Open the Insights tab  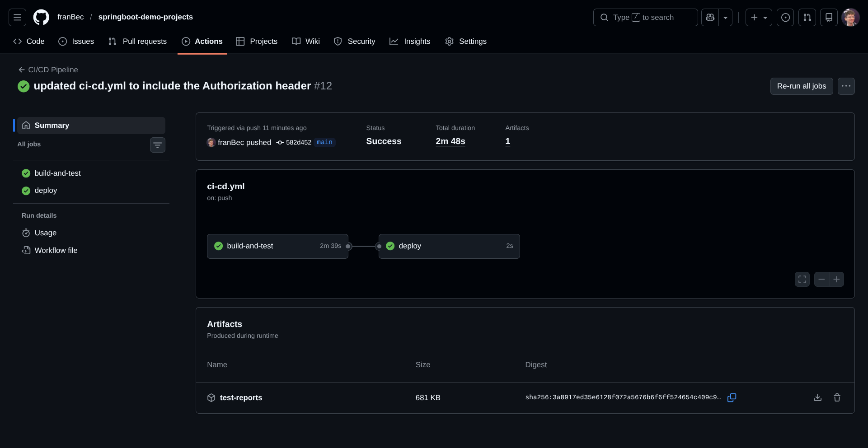click(x=410, y=42)
